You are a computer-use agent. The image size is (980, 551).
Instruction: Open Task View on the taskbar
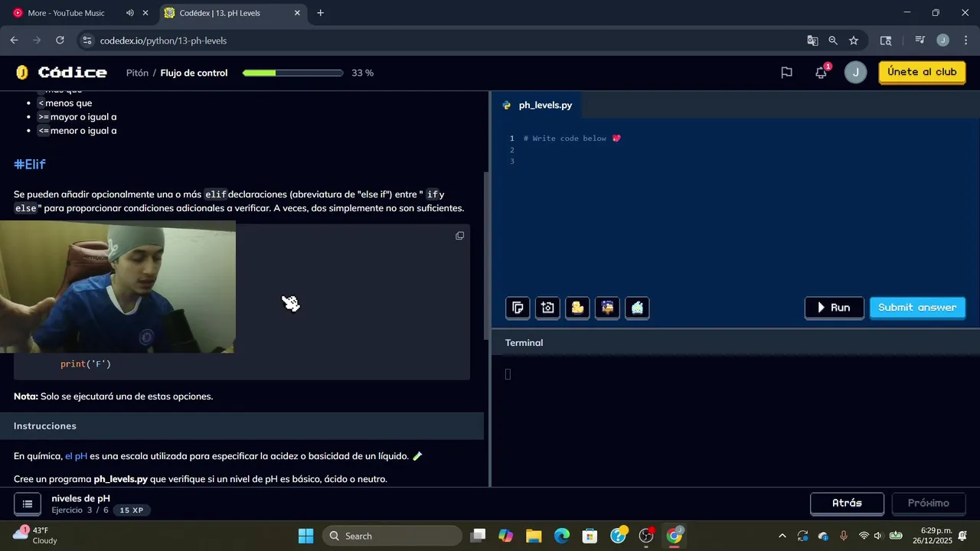pyautogui.click(x=478, y=536)
